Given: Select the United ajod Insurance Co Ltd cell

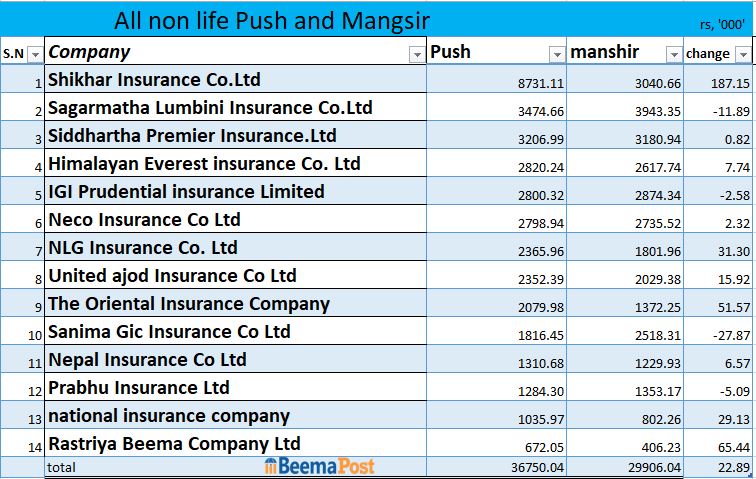Looking at the screenshot, I should pos(236,276).
